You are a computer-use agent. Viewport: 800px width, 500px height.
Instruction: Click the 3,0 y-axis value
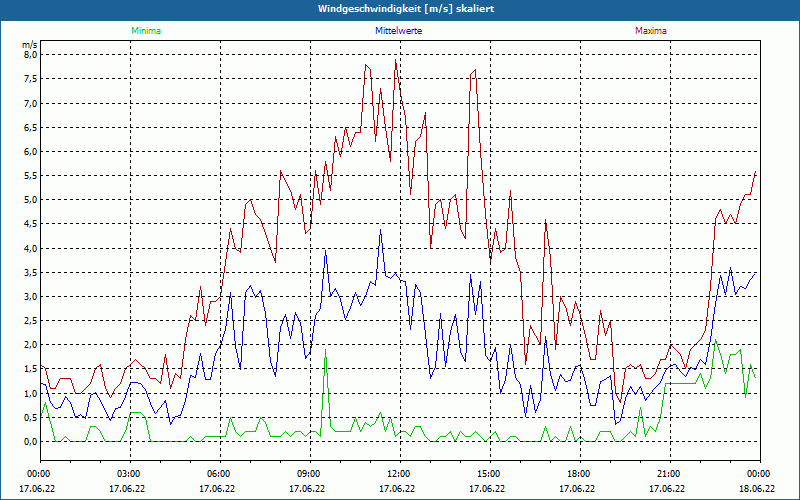pyautogui.click(x=30, y=297)
